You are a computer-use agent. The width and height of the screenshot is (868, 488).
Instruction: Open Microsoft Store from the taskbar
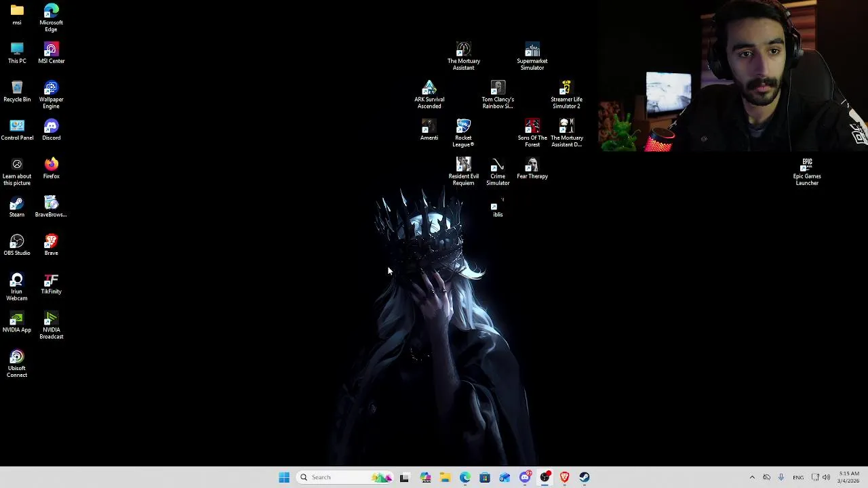click(485, 477)
